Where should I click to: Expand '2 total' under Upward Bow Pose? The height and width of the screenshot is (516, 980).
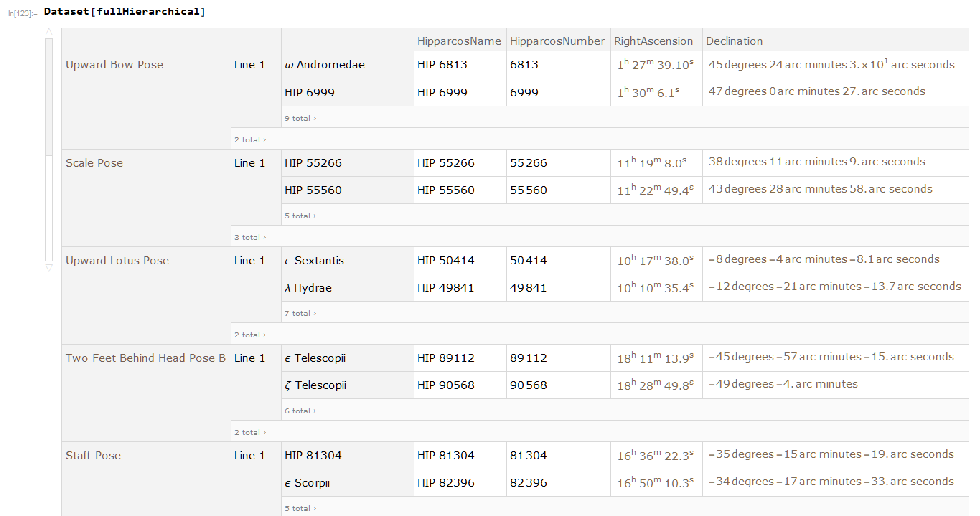tap(250, 140)
